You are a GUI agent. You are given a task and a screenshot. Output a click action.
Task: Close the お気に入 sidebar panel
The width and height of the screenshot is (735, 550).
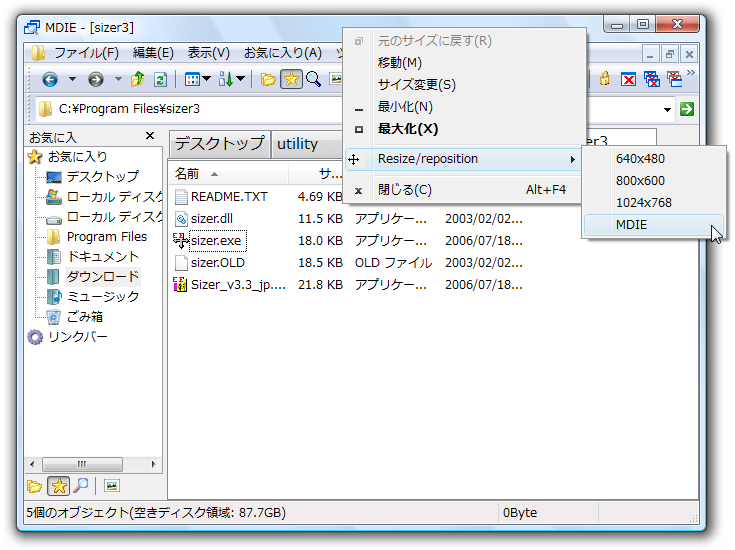pos(150,136)
